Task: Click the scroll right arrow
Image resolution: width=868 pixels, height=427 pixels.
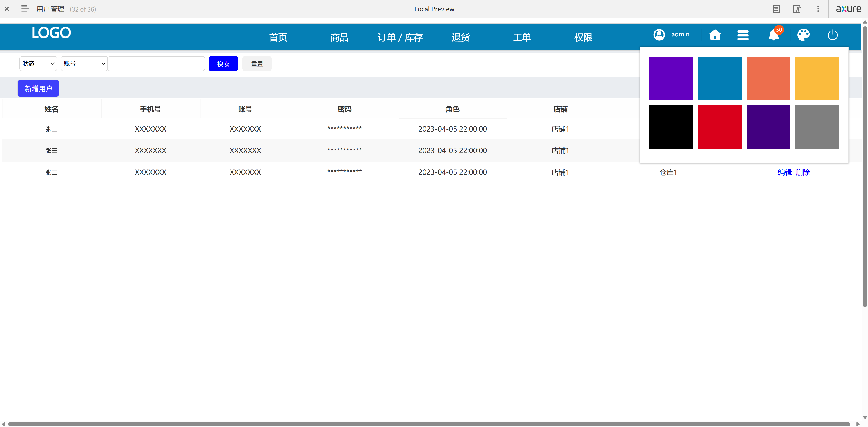Action: 858,424
